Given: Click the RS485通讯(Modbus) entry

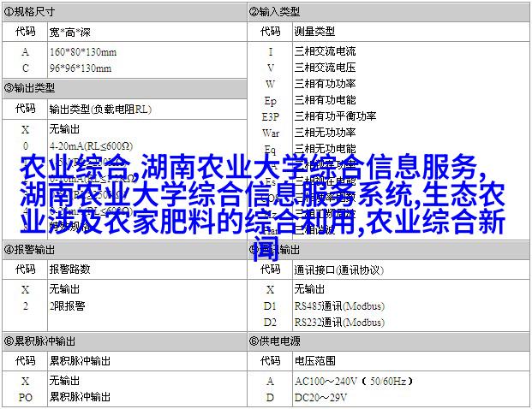Looking at the screenshot, I should coord(339,306).
